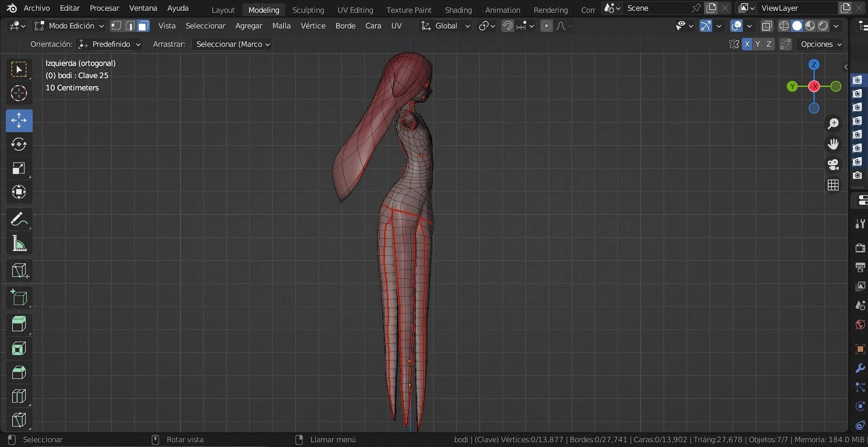Toggle Z axis mirror button
This screenshot has width=868, height=447.
click(x=769, y=44)
